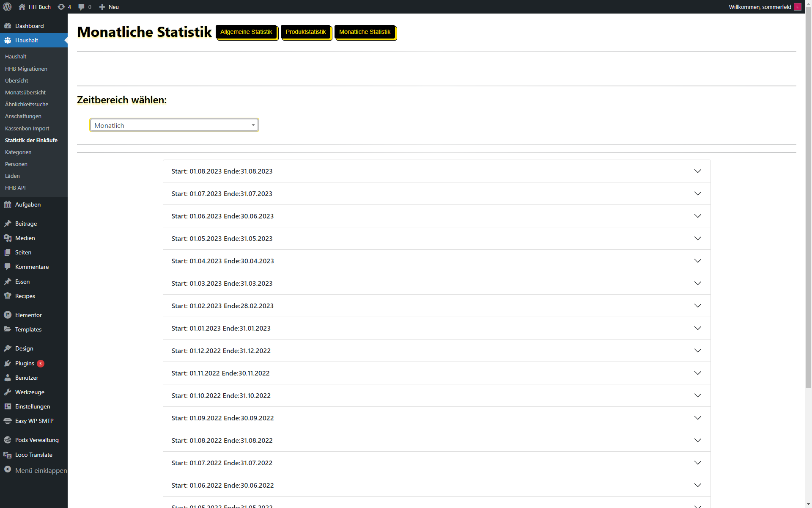Click the Kommentare speech bubble icon
This screenshot has height=508, width=812.
(8, 267)
